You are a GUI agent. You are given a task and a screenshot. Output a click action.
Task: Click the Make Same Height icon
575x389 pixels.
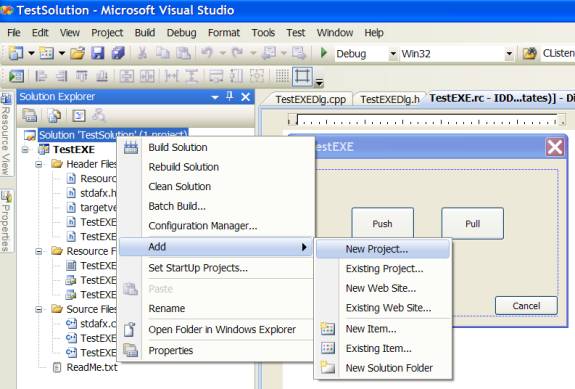236,76
